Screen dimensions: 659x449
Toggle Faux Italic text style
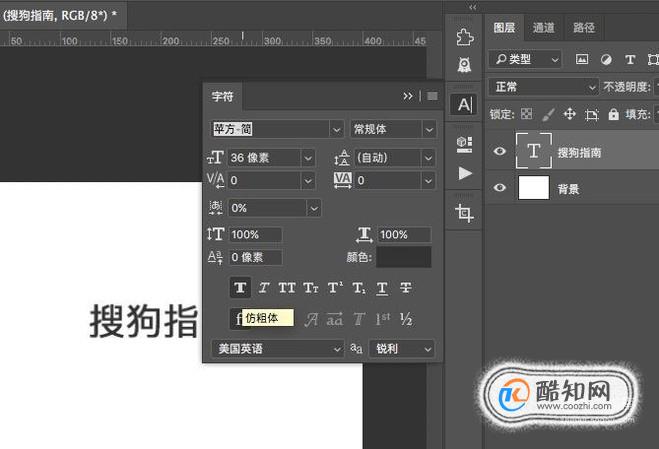click(264, 288)
